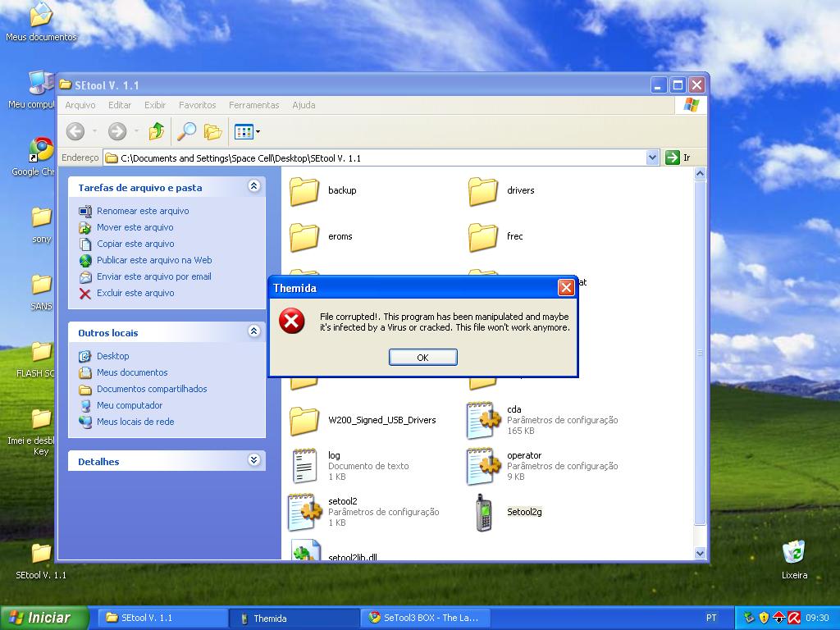Image resolution: width=840 pixels, height=630 pixels.
Task: Click Publicar este arquivo na Web
Action: [x=154, y=260]
